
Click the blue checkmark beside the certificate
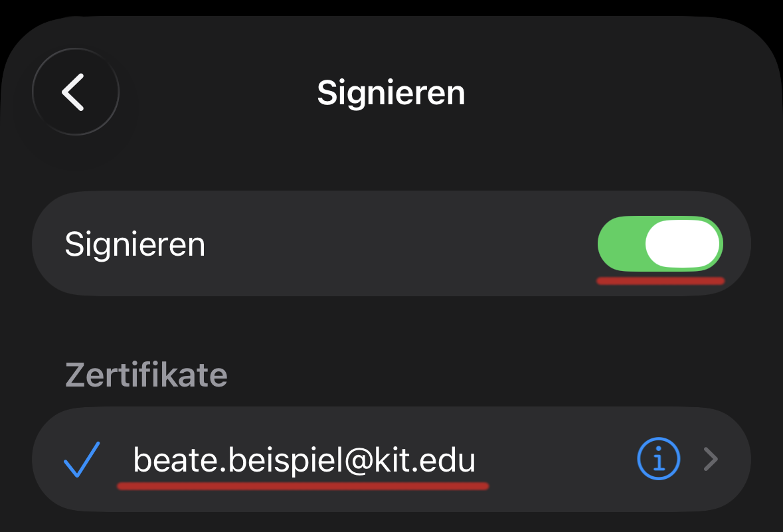[82, 459]
